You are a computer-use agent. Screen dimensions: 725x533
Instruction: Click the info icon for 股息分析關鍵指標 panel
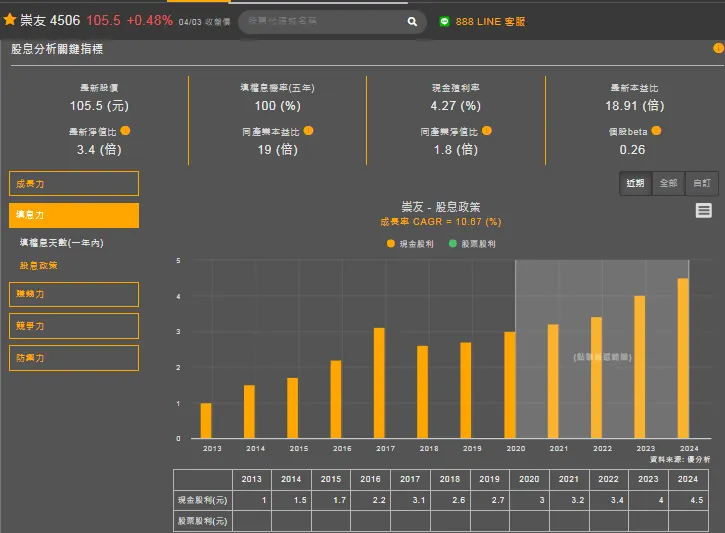pos(719,48)
